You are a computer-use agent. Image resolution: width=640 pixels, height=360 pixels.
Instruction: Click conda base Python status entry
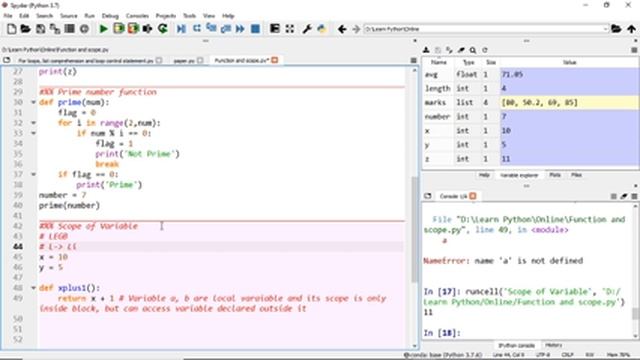tap(443, 355)
